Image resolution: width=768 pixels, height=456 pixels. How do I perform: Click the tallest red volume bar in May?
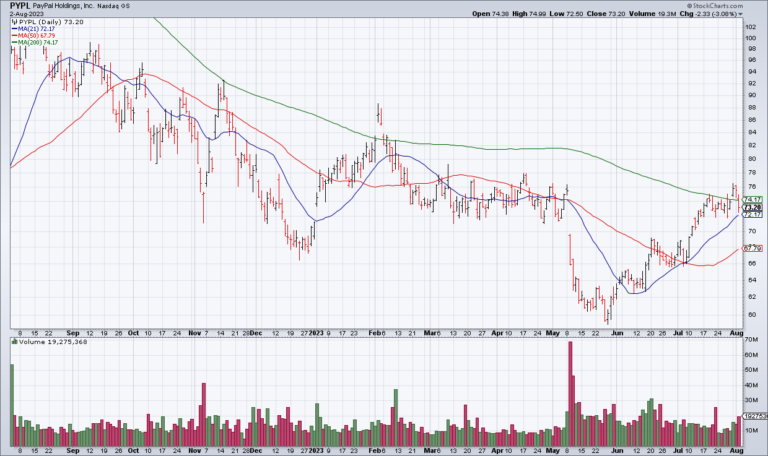click(570, 394)
